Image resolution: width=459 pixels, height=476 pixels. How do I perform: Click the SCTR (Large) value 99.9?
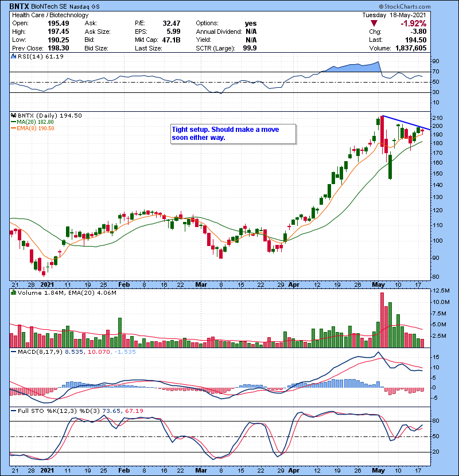[x=250, y=48]
